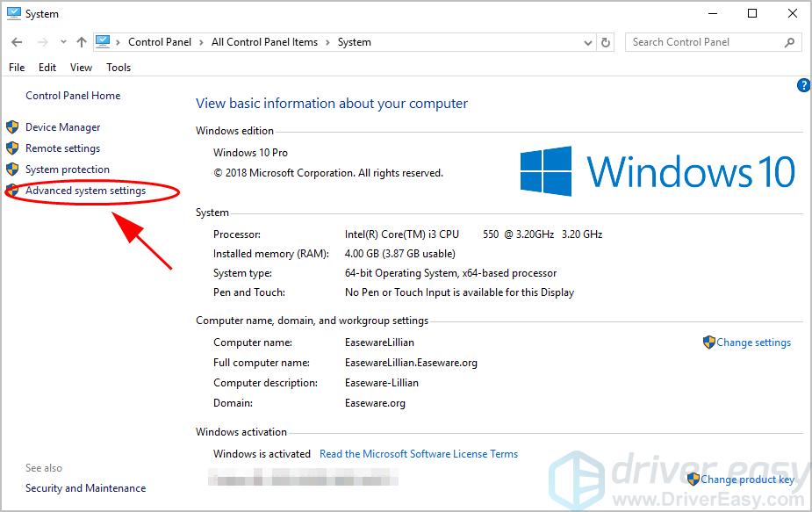812x512 pixels.
Task: Open the Tools menu
Action: (119, 68)
